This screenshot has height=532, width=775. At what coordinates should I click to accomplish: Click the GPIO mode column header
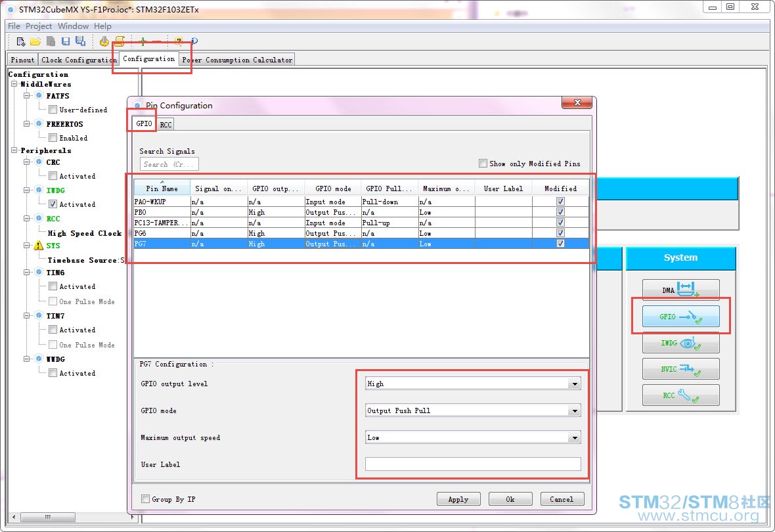pyautogui.click(x=333, y=188)
